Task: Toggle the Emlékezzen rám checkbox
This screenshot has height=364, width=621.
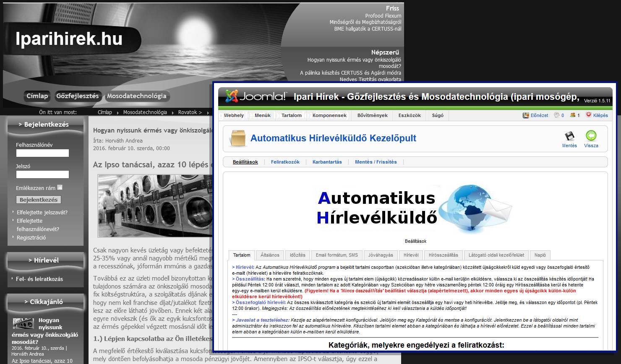Action: click(x=60, y=187)
